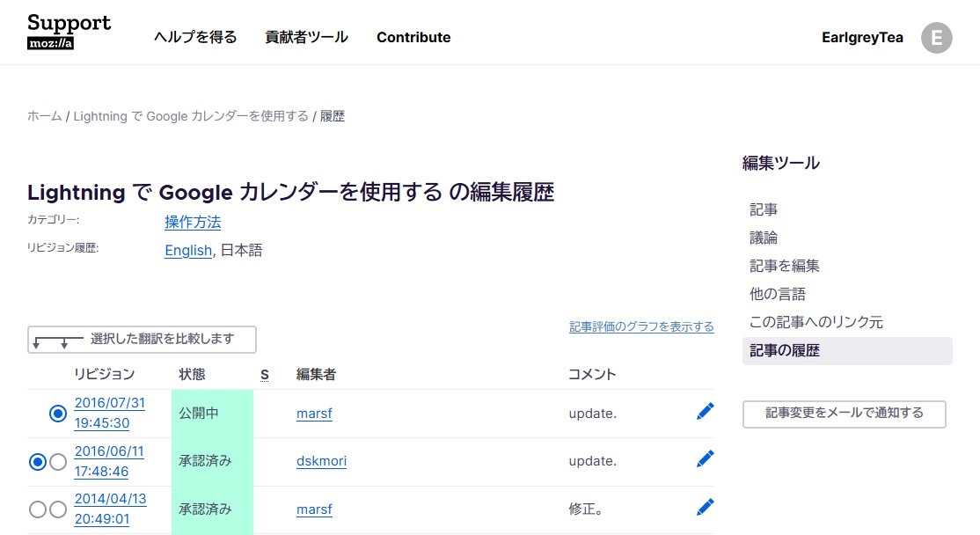Open the English revision history link
The height and width of the screenshot is (535, 980).
point(187,251)
